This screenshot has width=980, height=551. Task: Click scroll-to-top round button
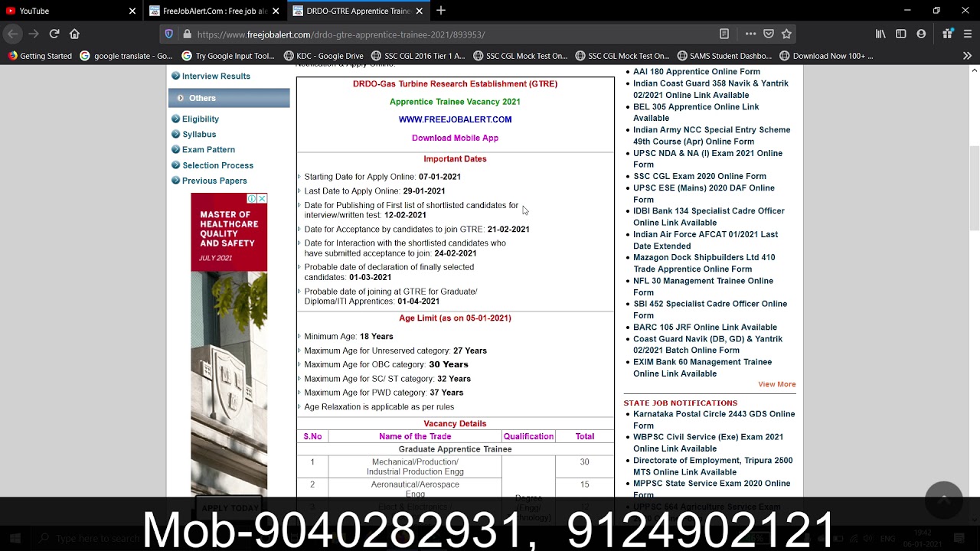[943, 500]
